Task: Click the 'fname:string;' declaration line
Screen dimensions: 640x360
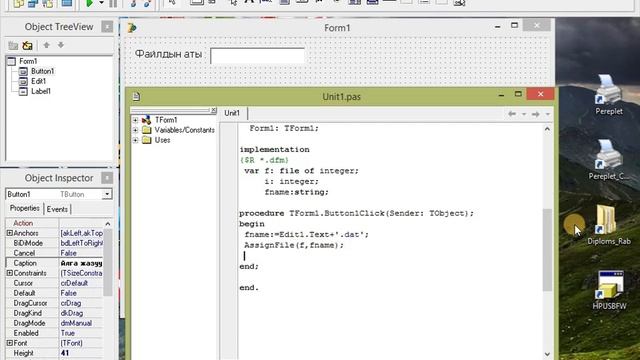Action: [296, 192]
